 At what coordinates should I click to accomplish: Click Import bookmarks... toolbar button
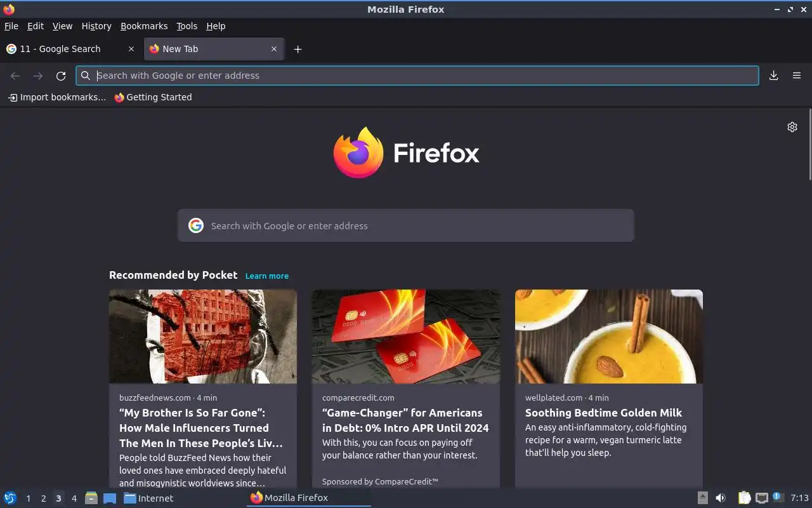(57, 97)
